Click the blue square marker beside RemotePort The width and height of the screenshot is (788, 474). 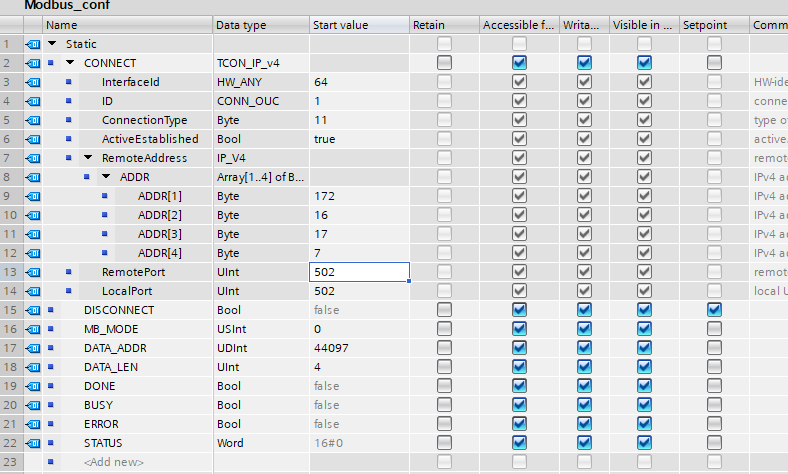coord(69,272)
